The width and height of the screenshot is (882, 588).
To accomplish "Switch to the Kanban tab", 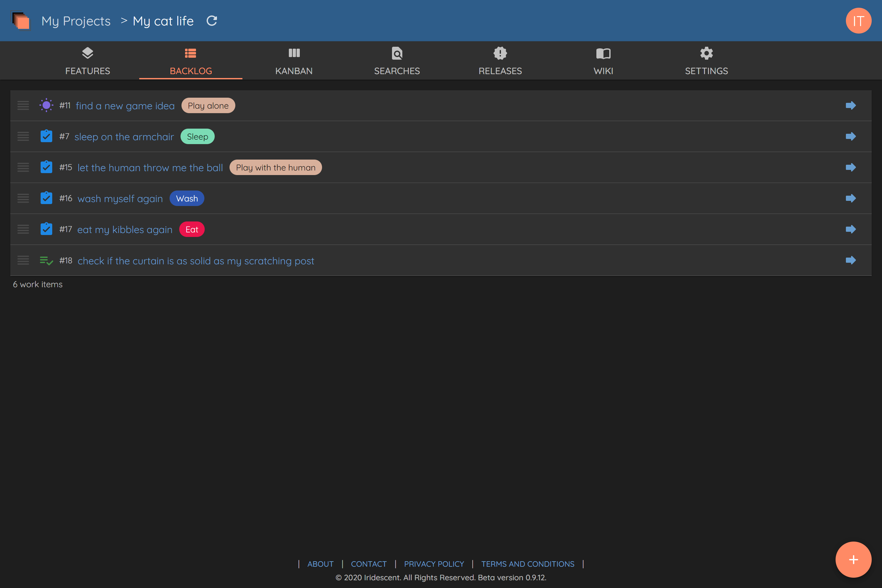I will pyautogui.click(x=294, y=61).
